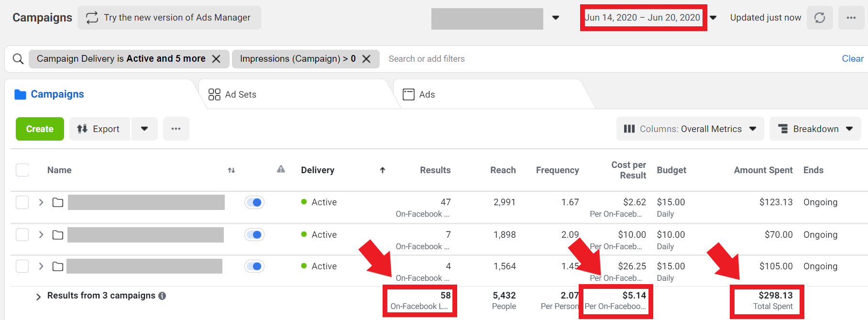Click the warning triangle column icon
This screenshot has width=868, height=320.
pos(281,169)
